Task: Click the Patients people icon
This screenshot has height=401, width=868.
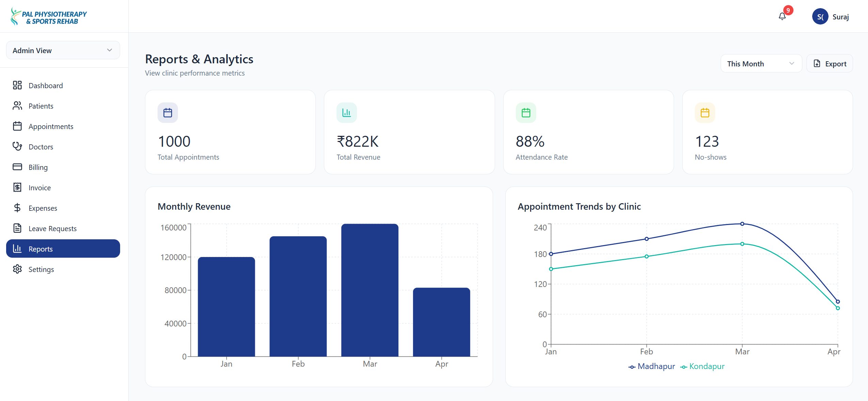Action: (17, 106)
